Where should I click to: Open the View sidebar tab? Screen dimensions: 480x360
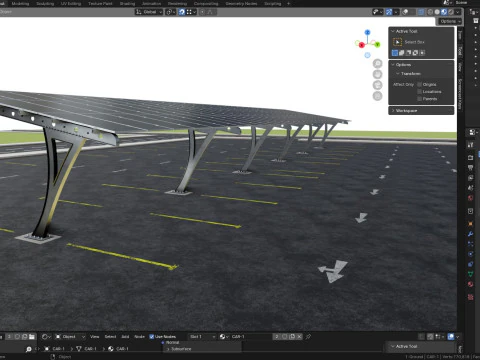pyautogui.click(x=460, y=67)
